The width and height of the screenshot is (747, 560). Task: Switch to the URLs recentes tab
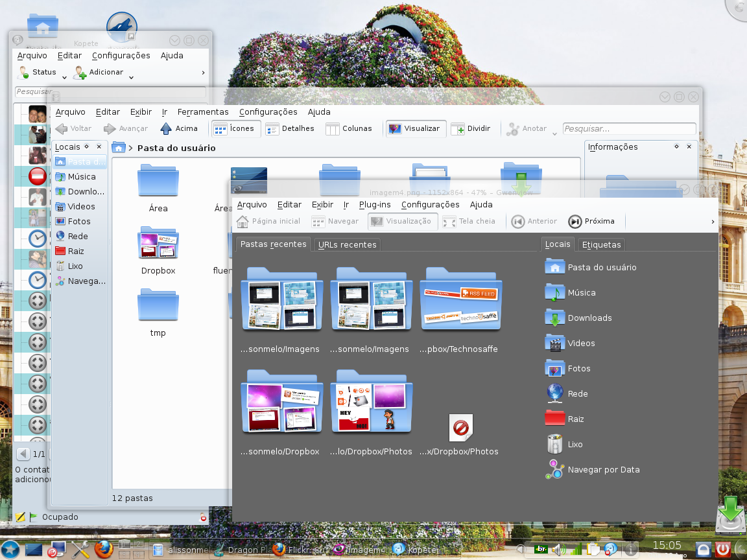click(x=348, y=244)
